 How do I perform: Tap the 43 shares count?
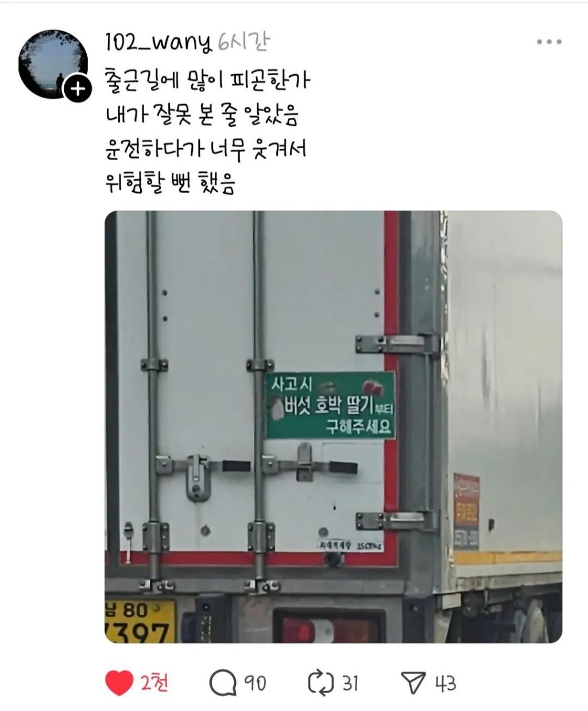(x=445, y=683)
